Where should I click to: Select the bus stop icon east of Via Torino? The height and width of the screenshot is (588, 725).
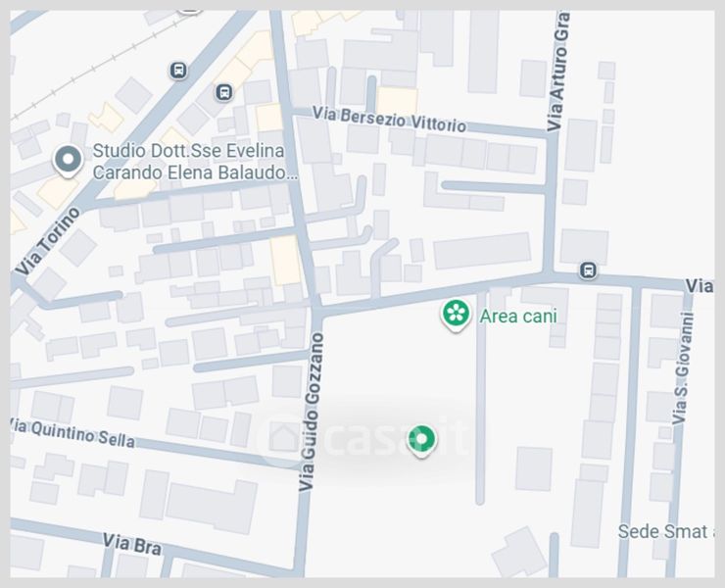tap(224, 91)
